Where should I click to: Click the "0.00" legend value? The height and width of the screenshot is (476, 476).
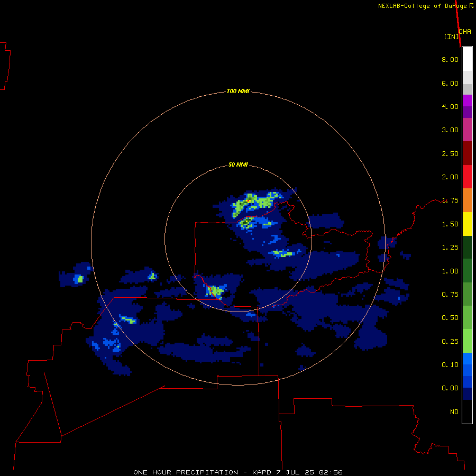[x=450, y=388]
